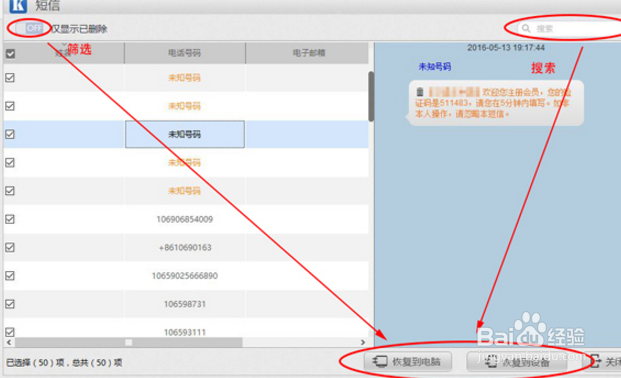621x378 pixels.
Task: Tick the select-all checkbox in the table header
Action: [10, 53]
